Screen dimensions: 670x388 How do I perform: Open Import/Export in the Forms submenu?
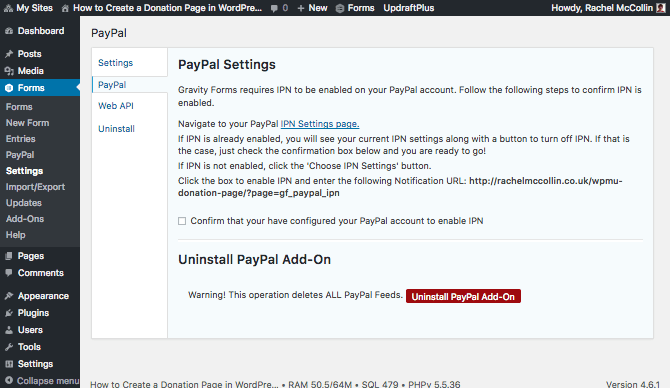tap(35, 187)
